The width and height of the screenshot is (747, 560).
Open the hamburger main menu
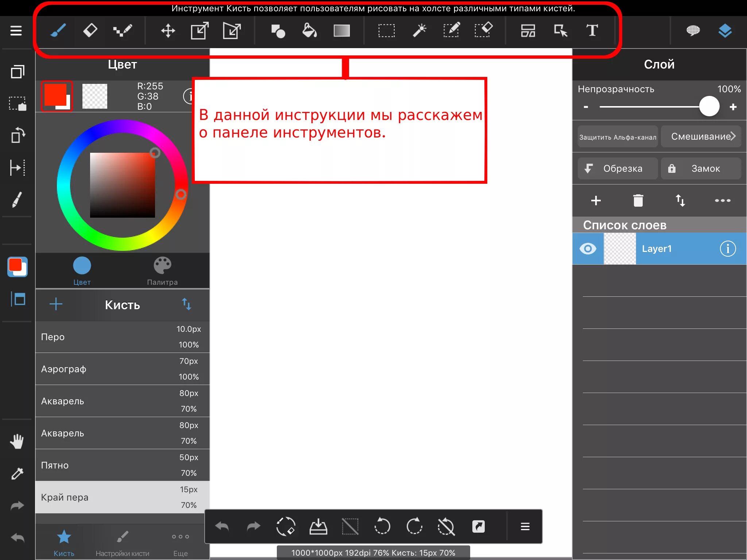pyautogui.click(x=16, y=31)
